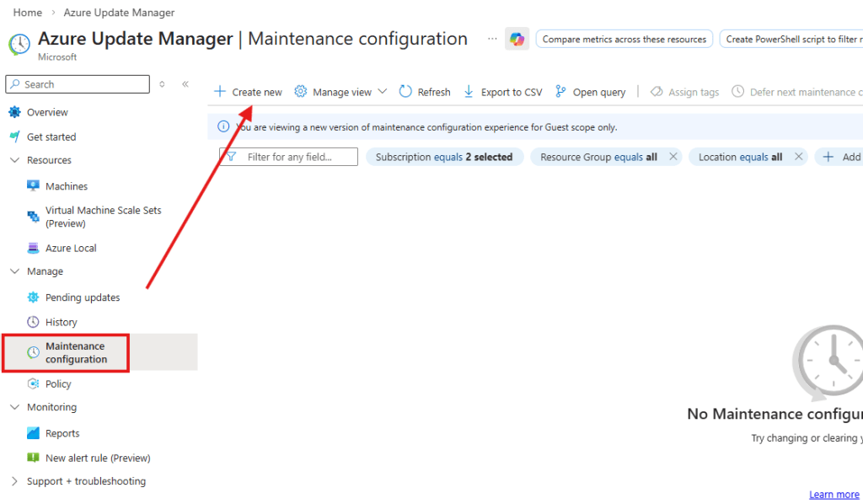This screenshot has height=504, width=863.
Task: Open Machines in the Resources section
Action: pyautogui.click(x=66, y=186)
